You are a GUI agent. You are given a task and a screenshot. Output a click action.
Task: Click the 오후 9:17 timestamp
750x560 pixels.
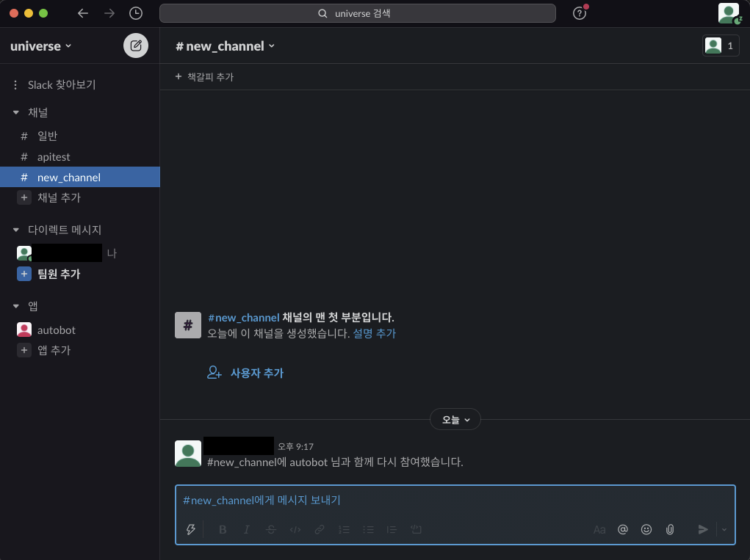(x=295, y=446)
